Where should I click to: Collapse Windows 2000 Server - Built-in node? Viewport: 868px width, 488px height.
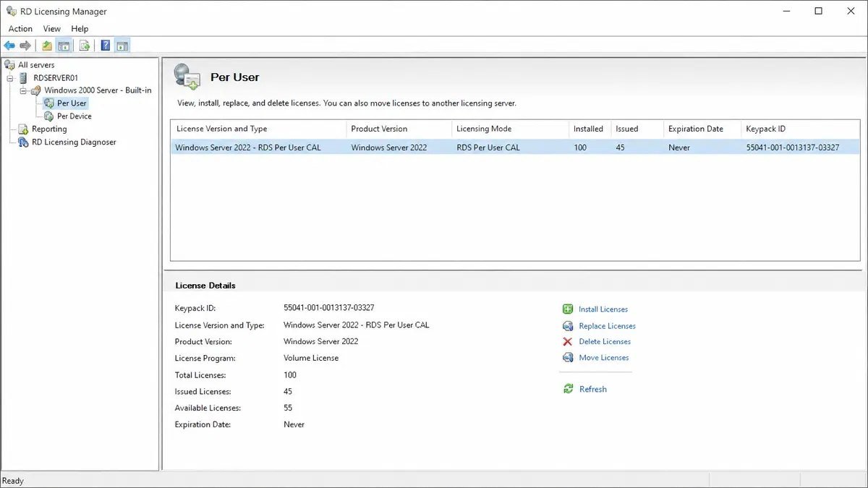coord(23,91)
